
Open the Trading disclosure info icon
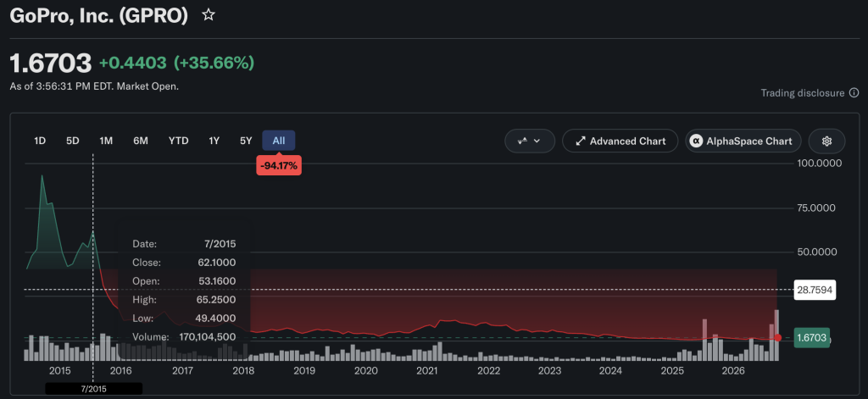(x=854, y=93)
